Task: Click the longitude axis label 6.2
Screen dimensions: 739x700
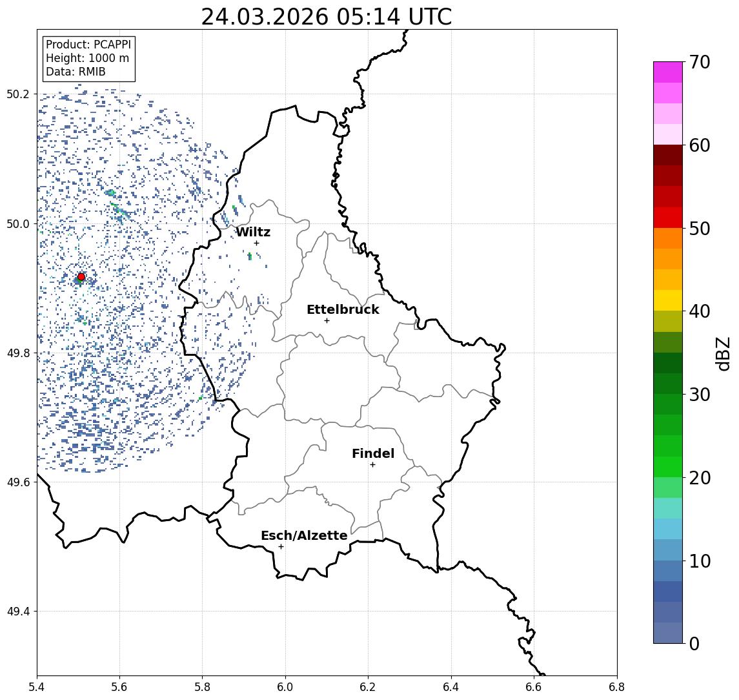Action: coord(368,687)
